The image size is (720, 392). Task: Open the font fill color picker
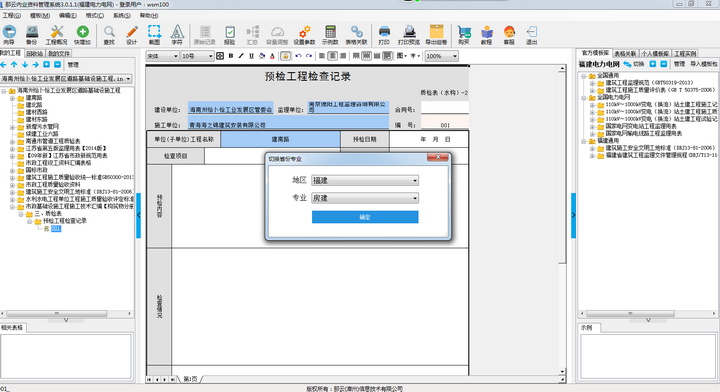[262, 56]
